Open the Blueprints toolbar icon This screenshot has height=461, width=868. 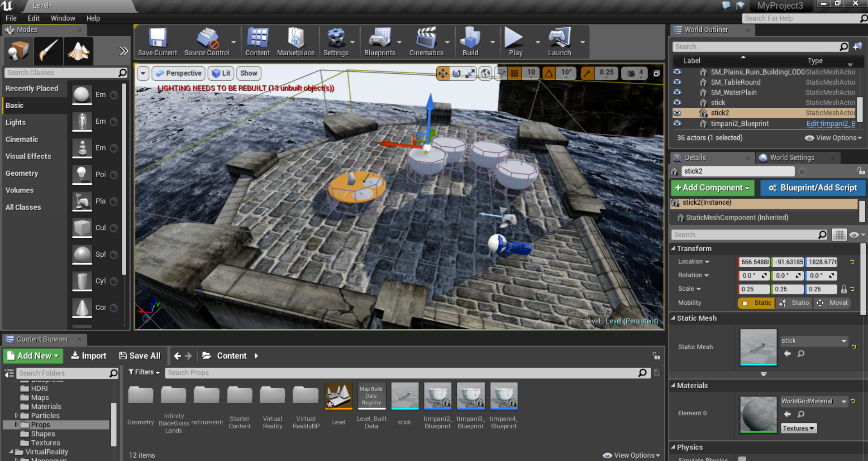380,42
